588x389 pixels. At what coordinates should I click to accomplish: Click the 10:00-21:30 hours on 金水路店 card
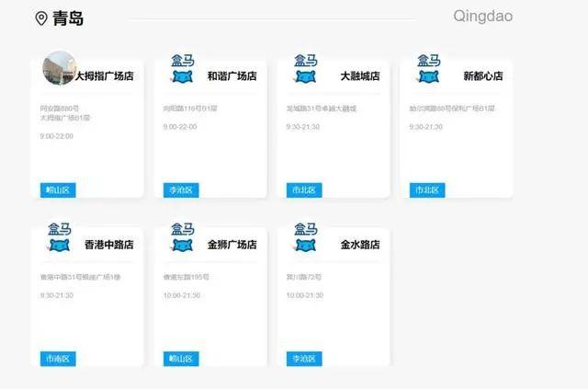click(305, 295)
